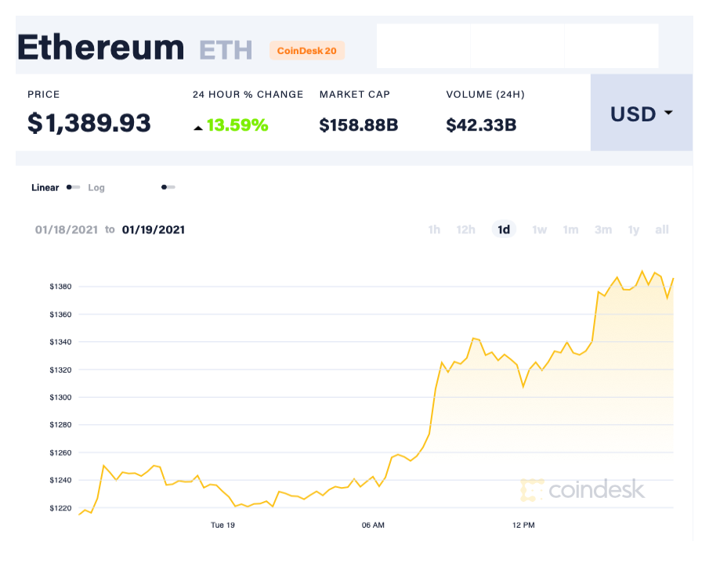709x588 pixels.
Task: Select the 1w time range
Action: click(x=539, y=229)
